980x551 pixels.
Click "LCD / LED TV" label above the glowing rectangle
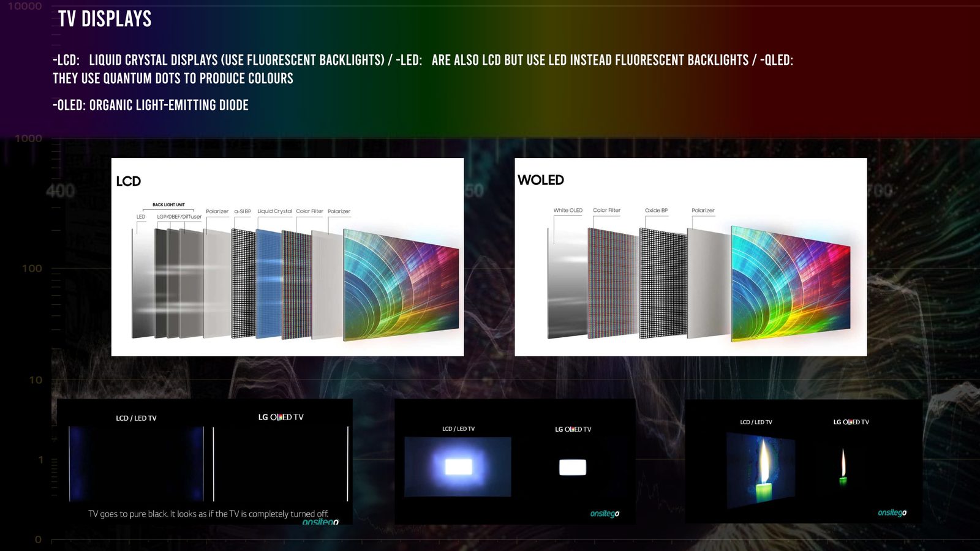point(458,429)
